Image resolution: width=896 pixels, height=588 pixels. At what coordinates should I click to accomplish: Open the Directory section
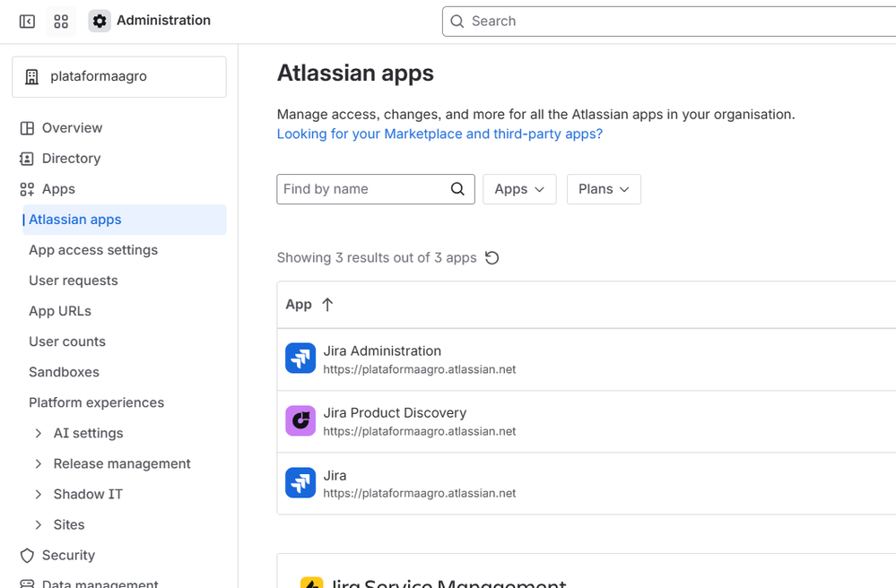(x=72, y=158)
